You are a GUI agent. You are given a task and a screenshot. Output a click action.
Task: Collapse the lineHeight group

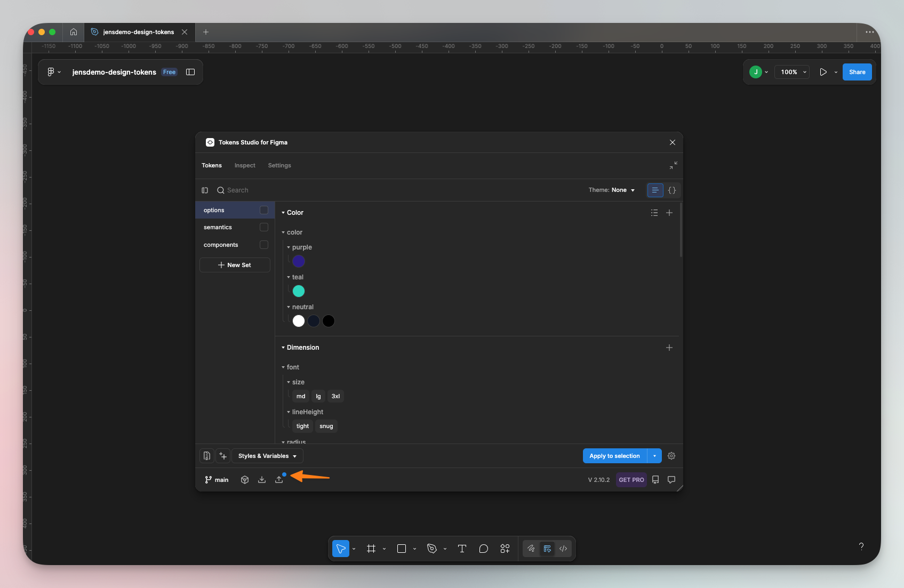289,412
